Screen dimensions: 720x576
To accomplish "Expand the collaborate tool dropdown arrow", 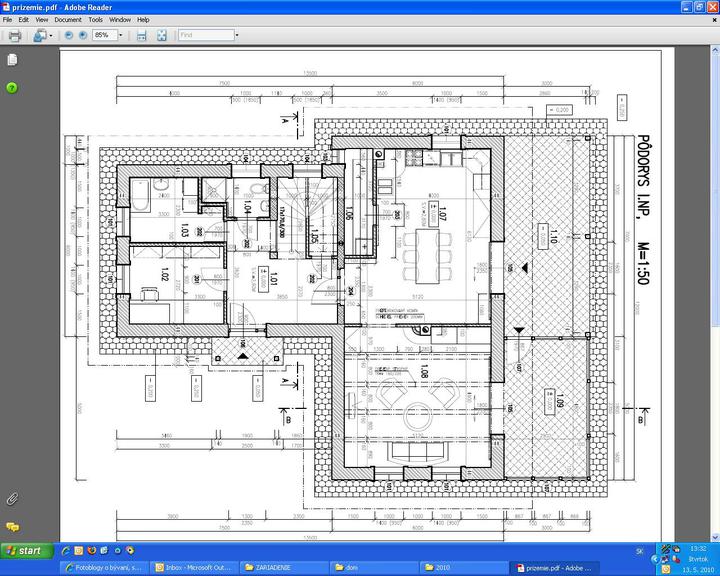I will [51, 35].
